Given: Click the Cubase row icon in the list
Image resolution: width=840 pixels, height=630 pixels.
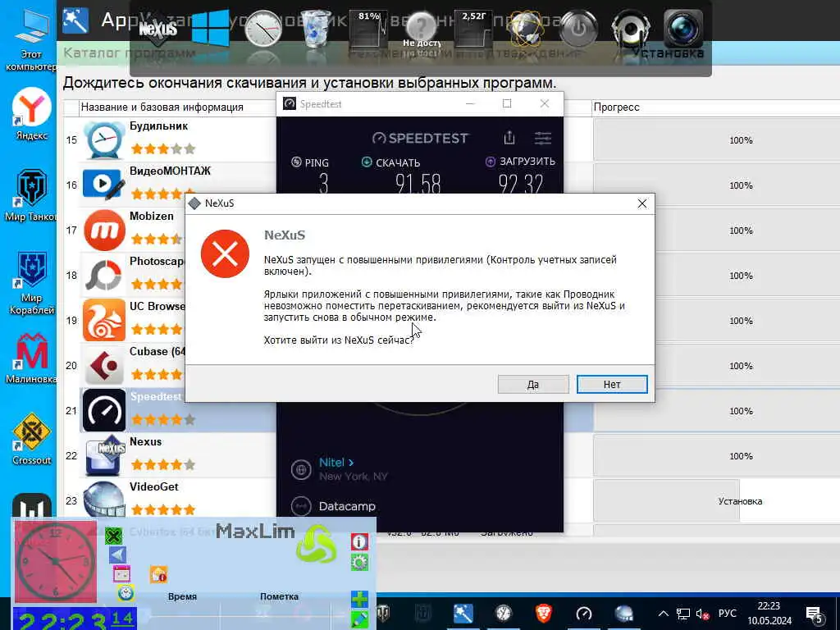Looking at the screenshot, I should 104,366.
